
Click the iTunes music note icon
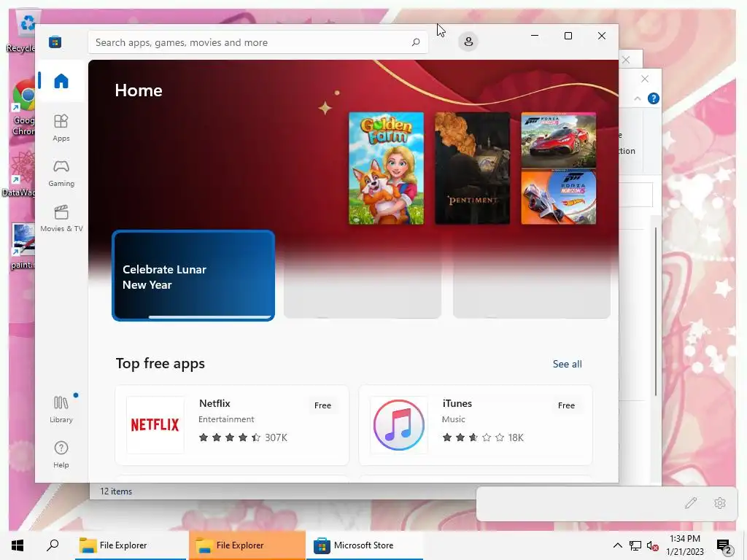[x=399, y=425]
